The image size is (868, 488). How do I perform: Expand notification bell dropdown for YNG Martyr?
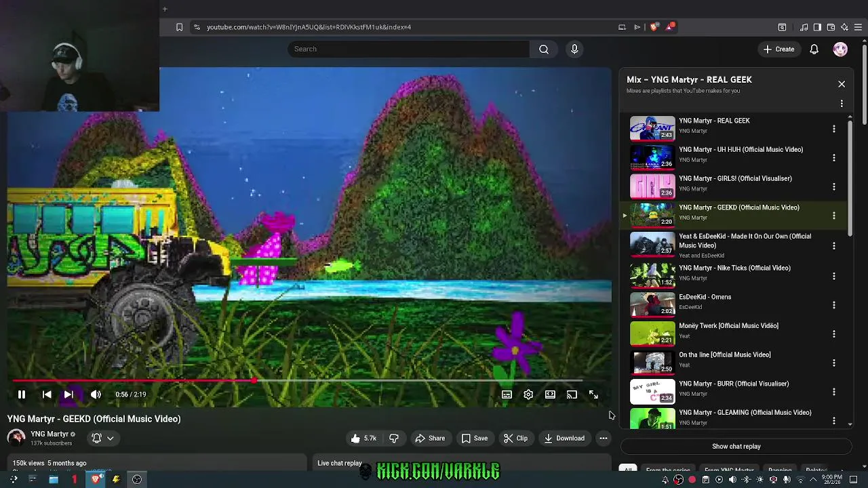pos(103,439)
